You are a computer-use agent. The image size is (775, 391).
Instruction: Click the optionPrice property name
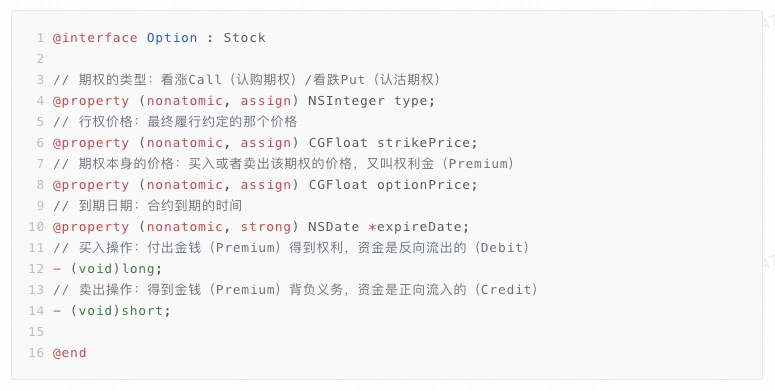point(425,185)
